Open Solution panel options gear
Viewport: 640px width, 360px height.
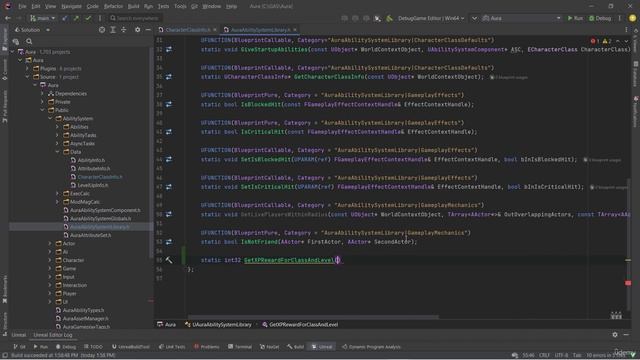[x=138, y=30]
